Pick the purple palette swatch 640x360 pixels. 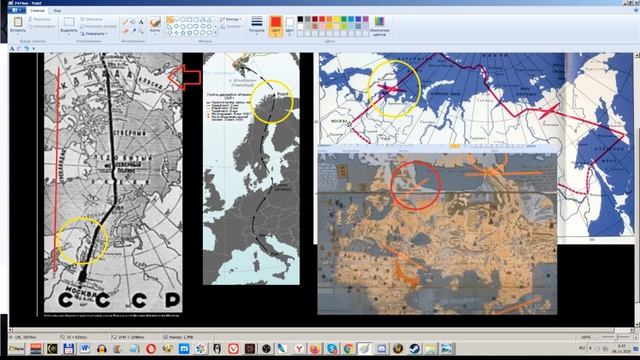pos(366,19)
